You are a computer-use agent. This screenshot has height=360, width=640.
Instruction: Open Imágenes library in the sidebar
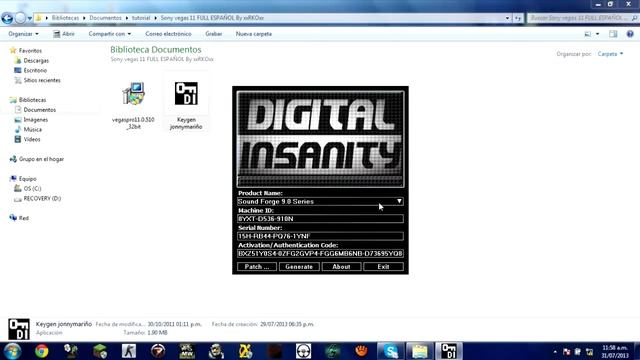point(31,120)
